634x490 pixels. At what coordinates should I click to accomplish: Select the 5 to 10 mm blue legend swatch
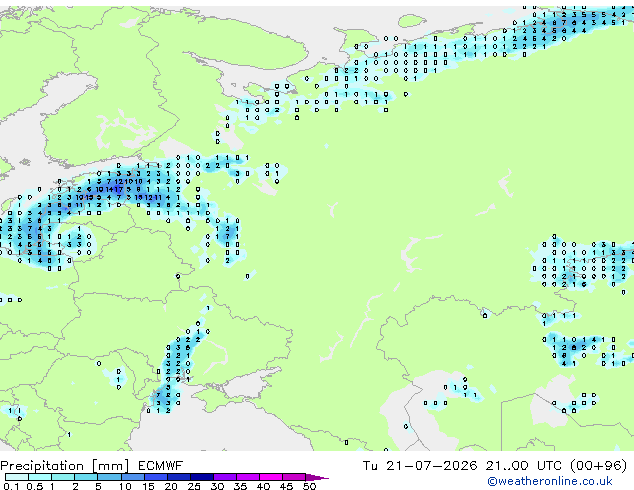[x=109, y=477]
